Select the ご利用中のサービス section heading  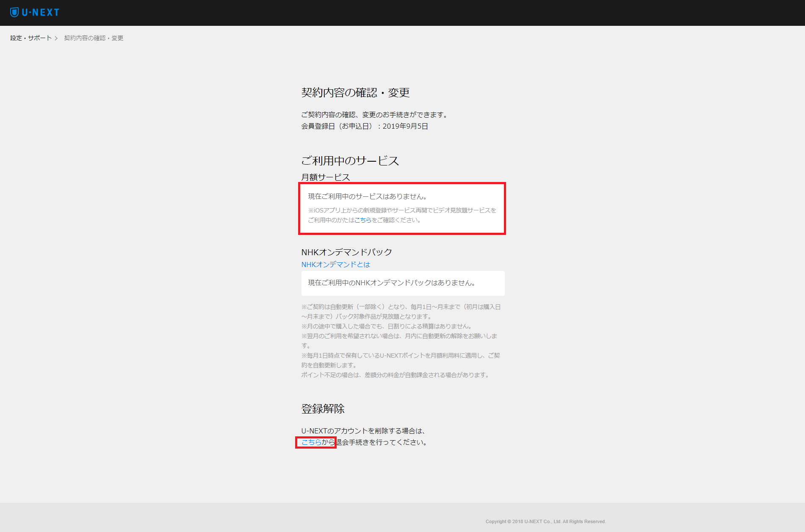tap(349, 160)
